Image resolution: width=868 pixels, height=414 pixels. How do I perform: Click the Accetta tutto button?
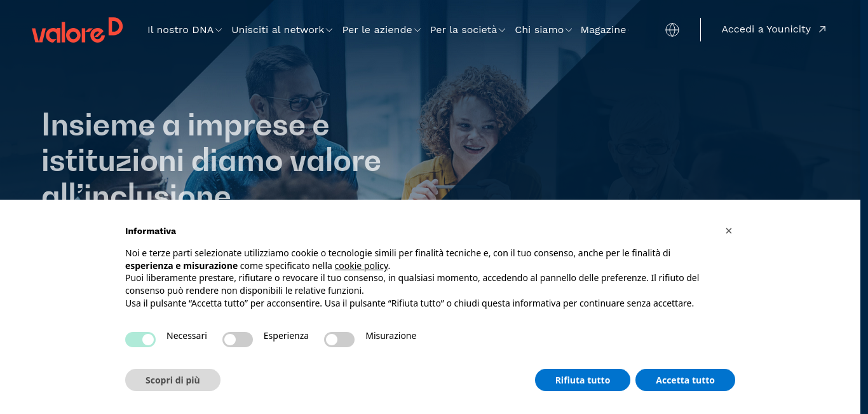(685, 380)
